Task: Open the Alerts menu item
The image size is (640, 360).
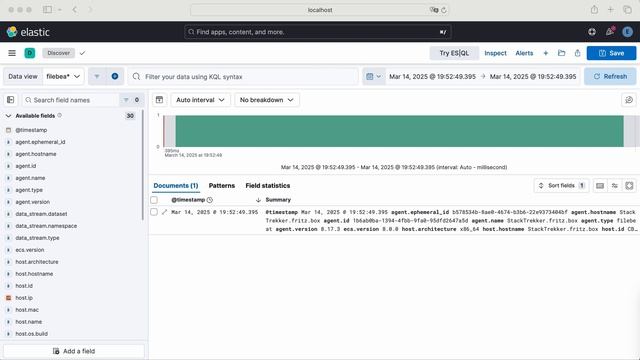Action: coord(524,53)
